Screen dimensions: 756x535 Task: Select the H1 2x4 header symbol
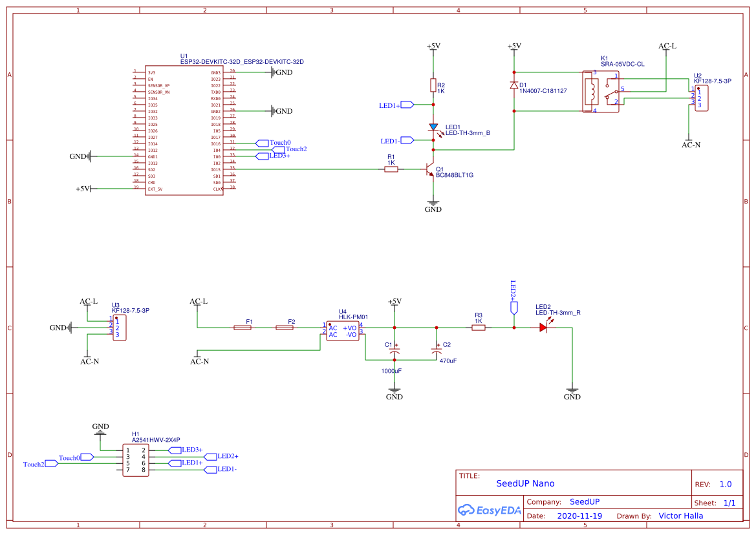tap(135, 460)
